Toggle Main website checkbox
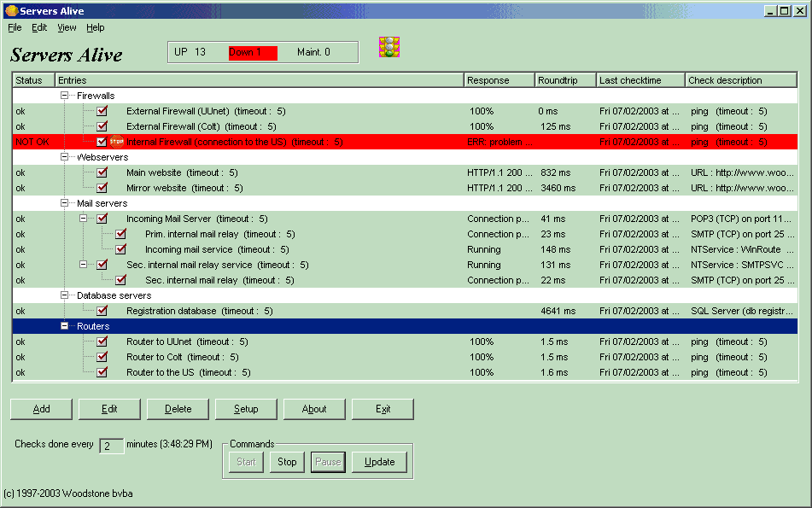Screen dimensions: 812x508 (102, 172)
